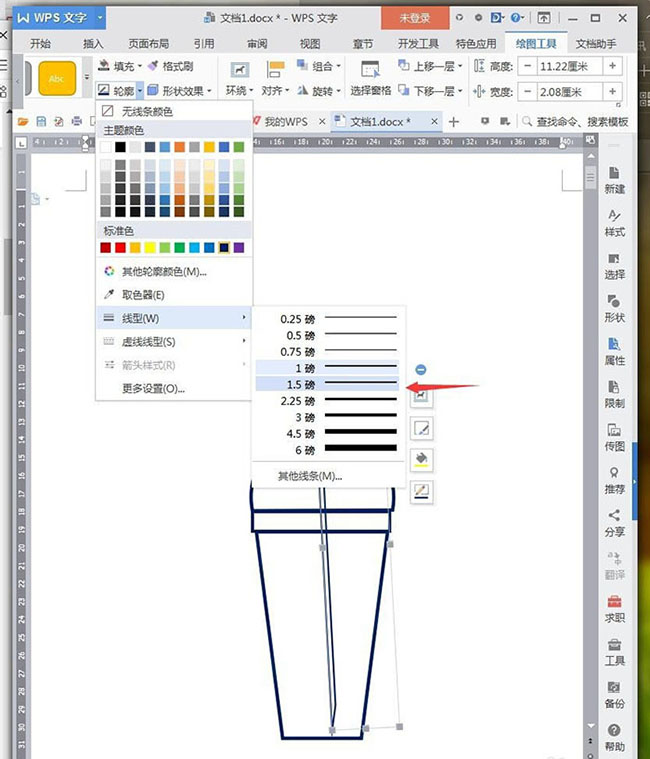Open the 新建 panel in right sidebar
The image size is (650, 759).
tap(614, 181)
